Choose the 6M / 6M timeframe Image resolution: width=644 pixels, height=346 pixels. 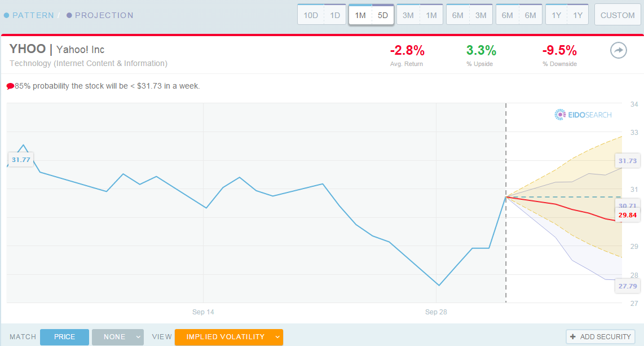519,15
